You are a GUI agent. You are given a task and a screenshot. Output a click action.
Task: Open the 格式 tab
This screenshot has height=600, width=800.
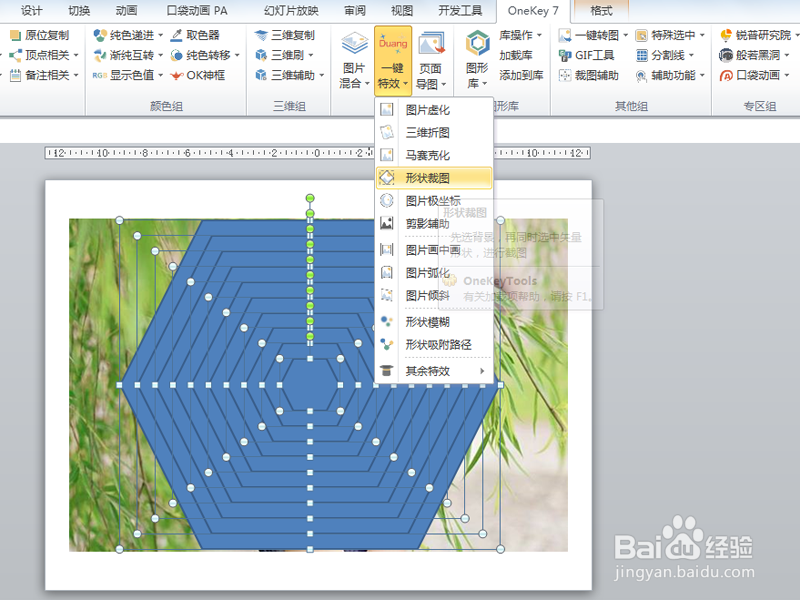601,10
